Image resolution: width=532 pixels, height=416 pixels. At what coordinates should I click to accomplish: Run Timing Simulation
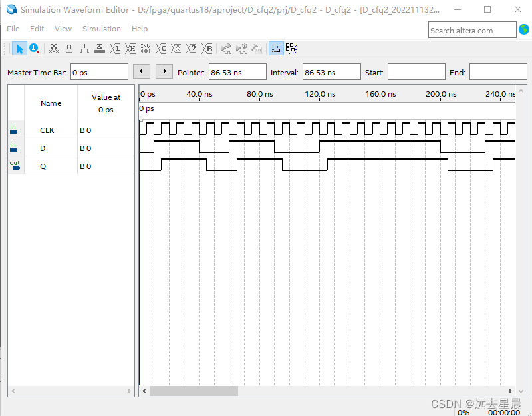pyautogui.click(x=241, y=49)
